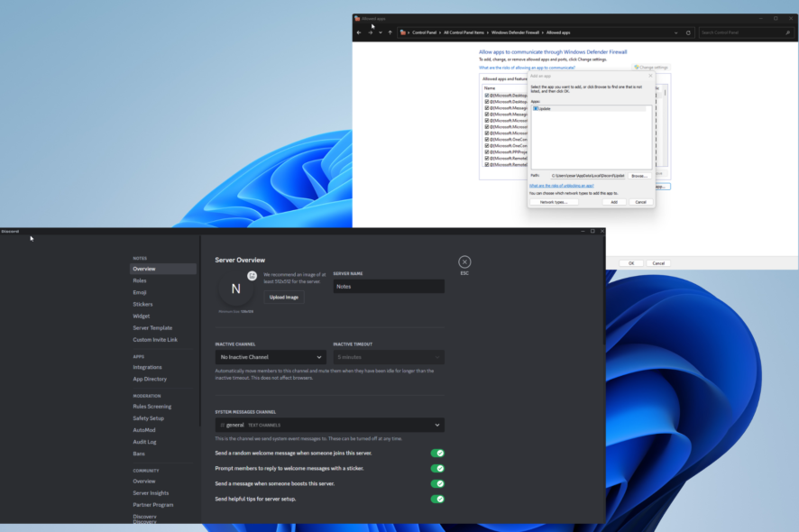Viewport: 799px width, 532px height.
Task: Click the Allowed apps breadcrumb
Action: (x=558, y=32)
